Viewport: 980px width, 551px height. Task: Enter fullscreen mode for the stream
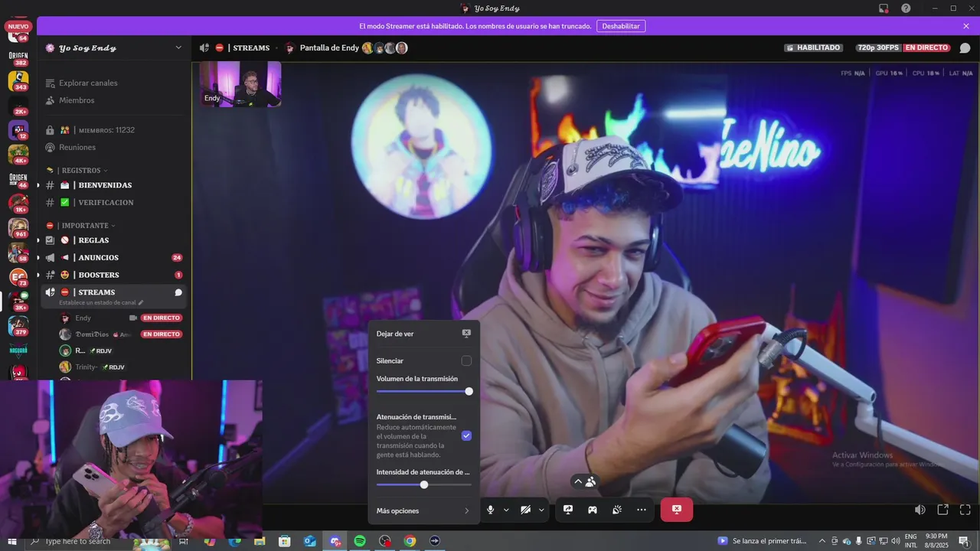click(x=965, y=510)
